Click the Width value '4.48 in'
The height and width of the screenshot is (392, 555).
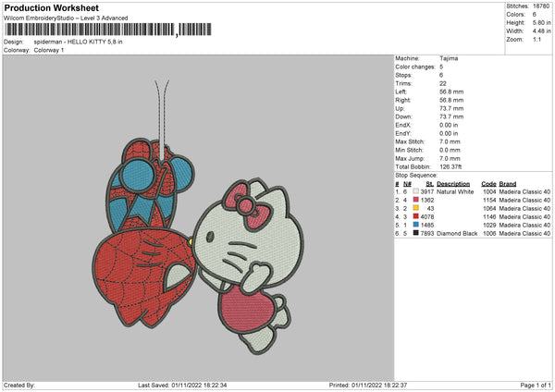541,31
